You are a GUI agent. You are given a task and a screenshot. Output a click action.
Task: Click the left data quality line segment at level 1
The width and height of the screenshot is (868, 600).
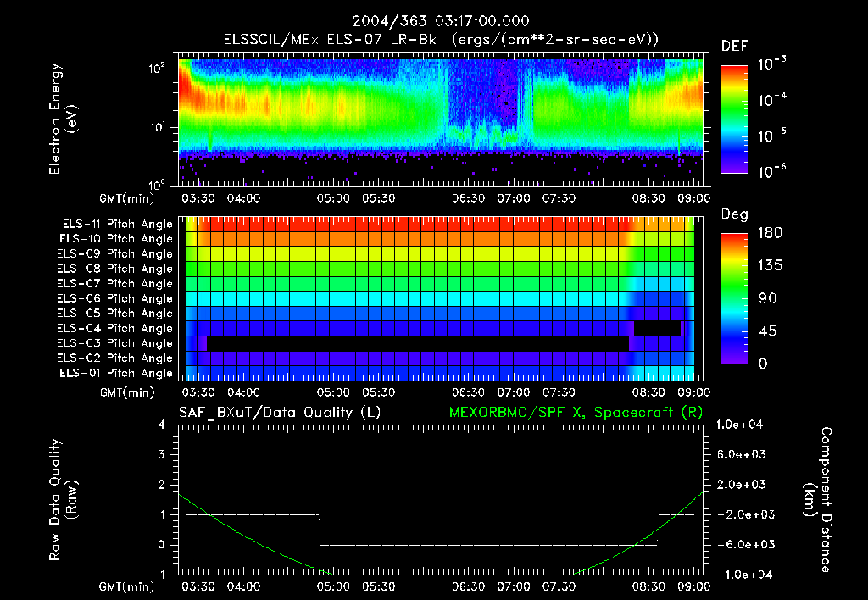pos(253,514)
